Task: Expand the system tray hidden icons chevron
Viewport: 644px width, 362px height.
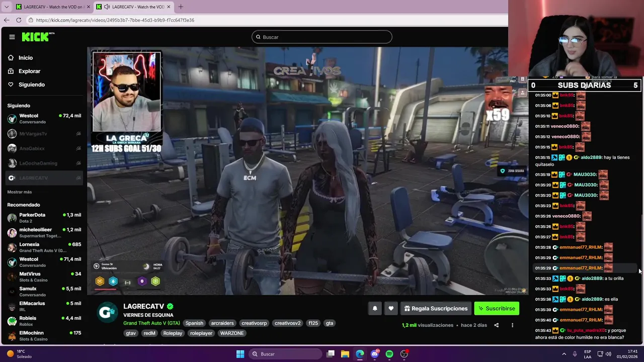Action: click(x=564, y=354)
